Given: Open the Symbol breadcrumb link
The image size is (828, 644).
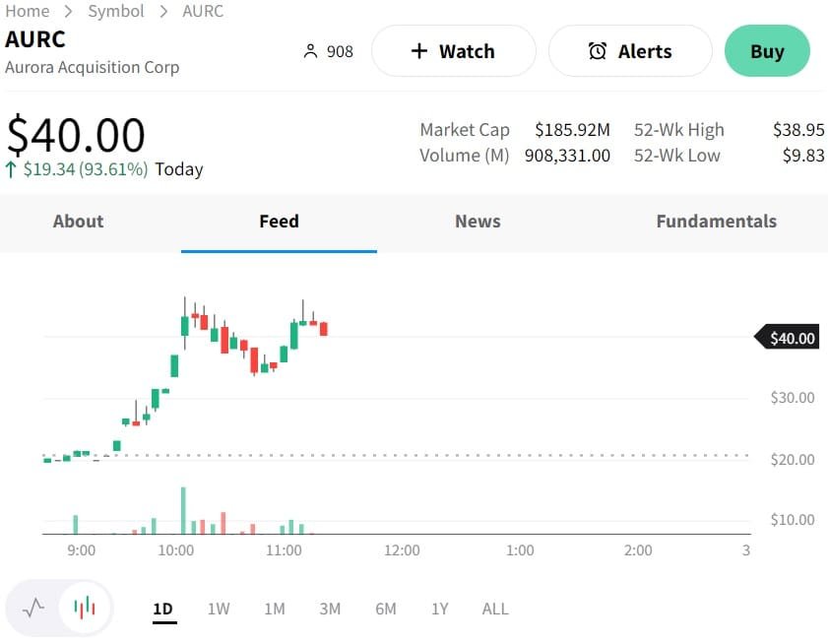Looking at the screenshot, I should (116, 11).
